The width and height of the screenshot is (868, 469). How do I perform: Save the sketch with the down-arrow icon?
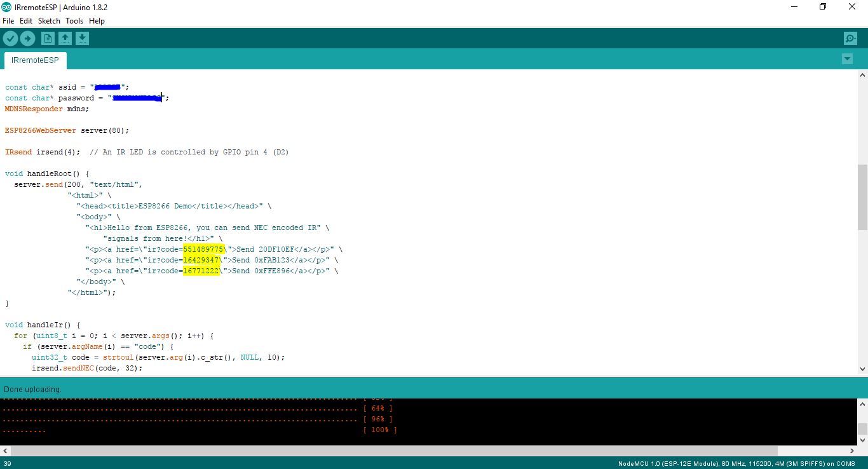pos(82,38)
